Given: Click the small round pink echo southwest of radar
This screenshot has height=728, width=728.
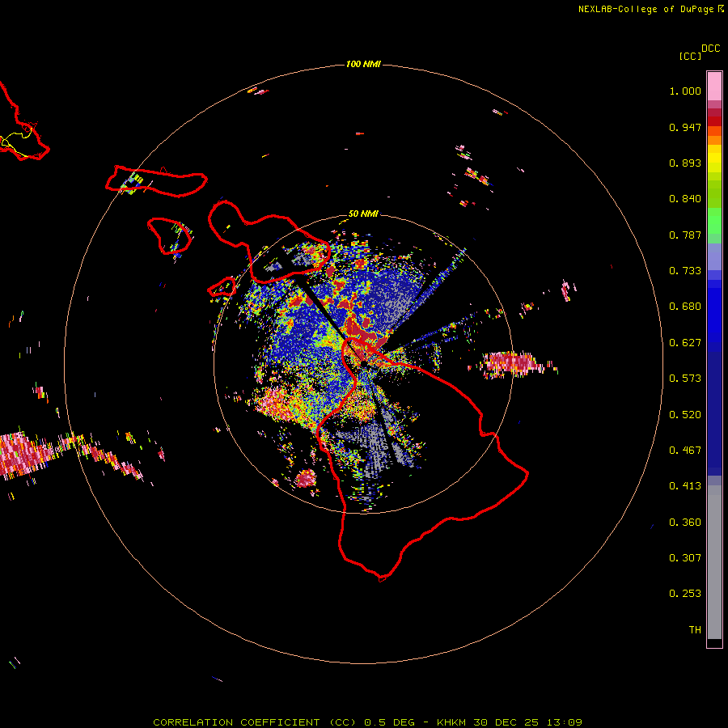Looking at the screenshot, I should coord(306,478).
